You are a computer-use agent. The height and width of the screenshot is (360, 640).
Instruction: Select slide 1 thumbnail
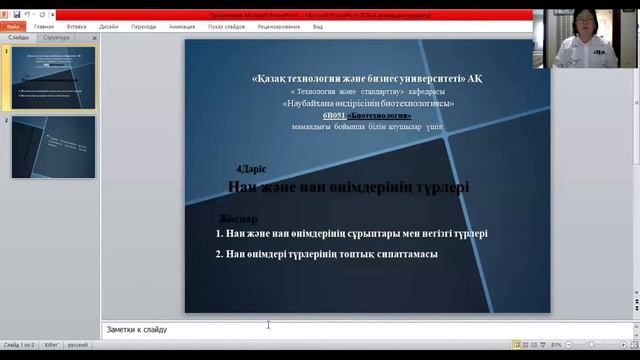pos(53,78)
